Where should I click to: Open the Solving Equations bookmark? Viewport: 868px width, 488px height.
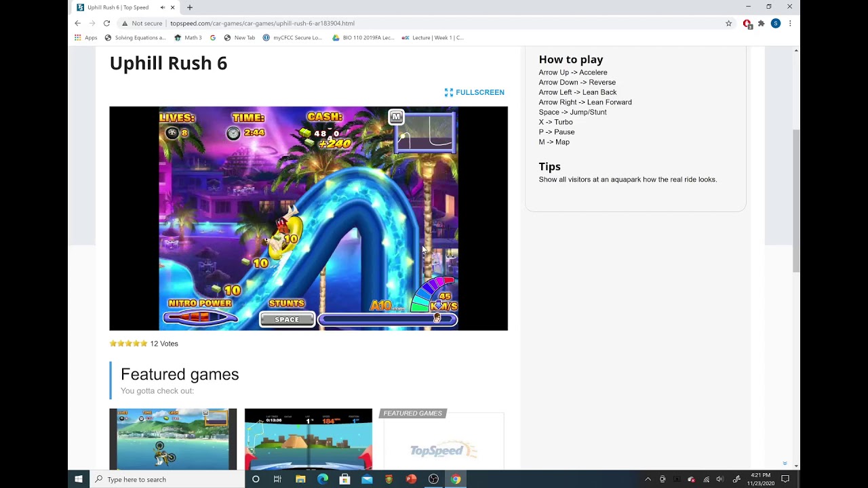coord(136,38)
